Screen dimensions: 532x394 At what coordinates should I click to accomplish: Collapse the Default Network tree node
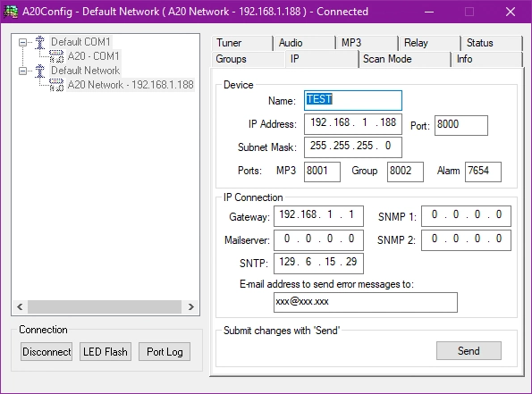click(x=22, y=71)
